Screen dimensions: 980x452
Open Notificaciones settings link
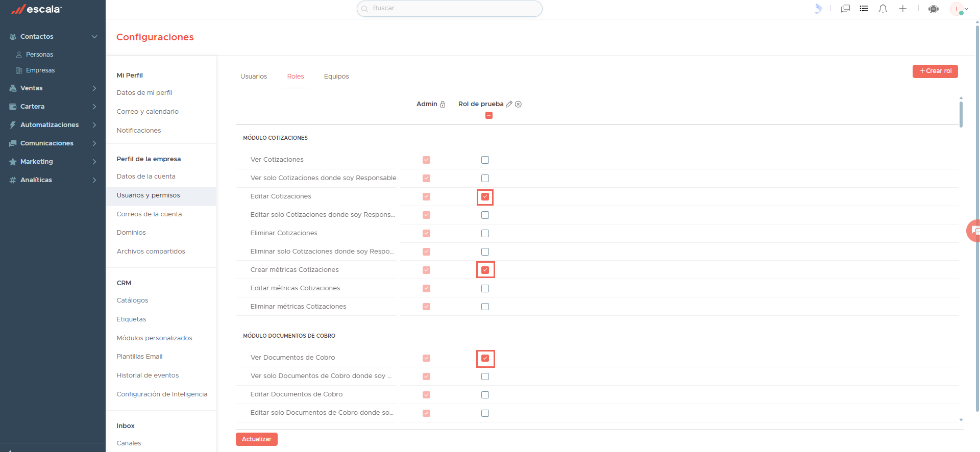point(139,131)
